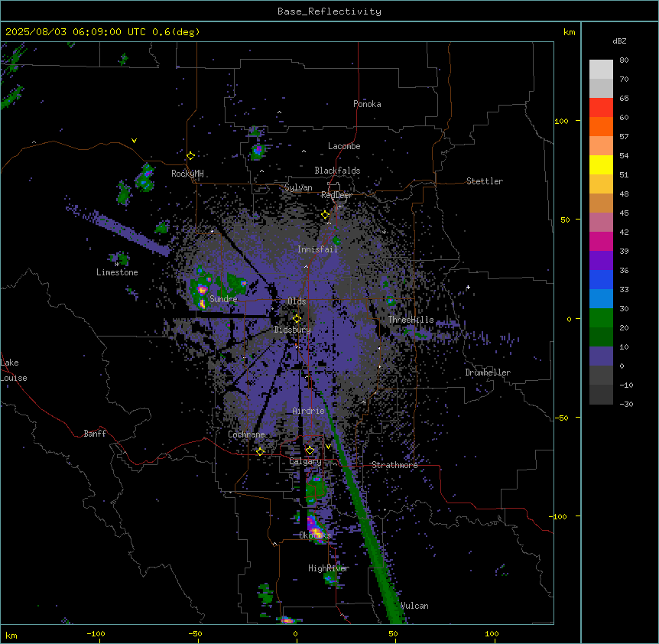Select the yellow diamond marker between Olds and Didsbury
This screenshot has height=644, width=659.
click(297, 318)
